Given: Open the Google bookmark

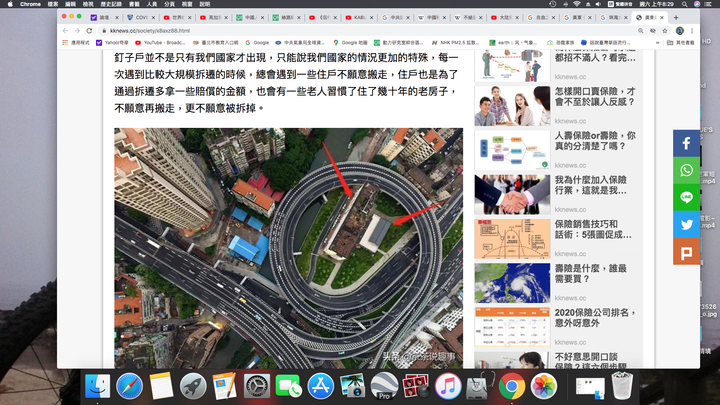Looking at the screenshot, I should [257, 43].
